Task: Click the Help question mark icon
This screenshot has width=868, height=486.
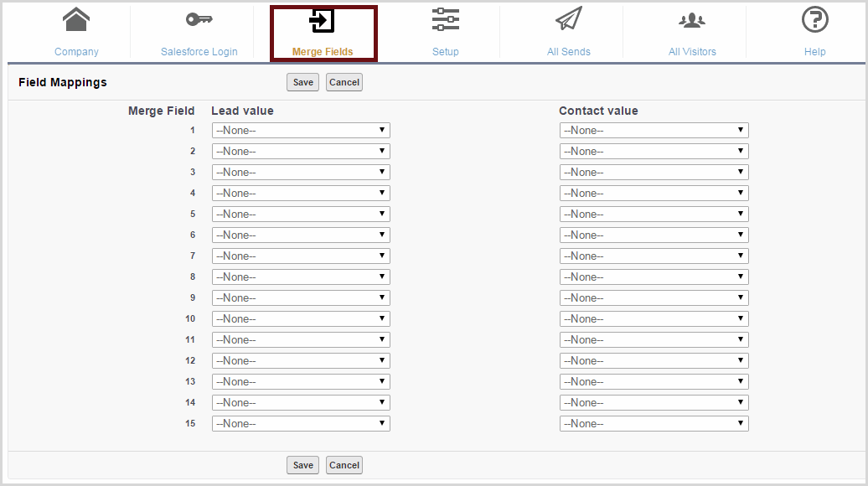Action: (x=814, y=19)
